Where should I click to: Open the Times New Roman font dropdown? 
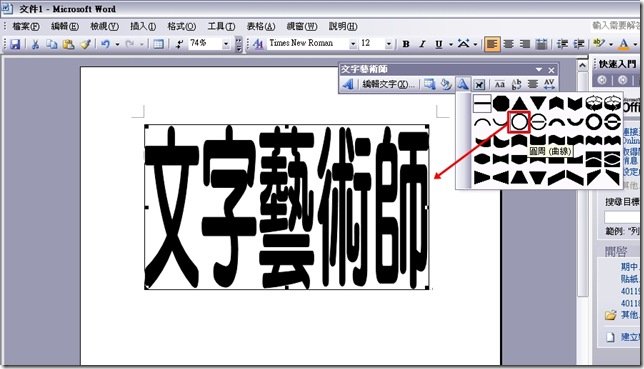353,44
